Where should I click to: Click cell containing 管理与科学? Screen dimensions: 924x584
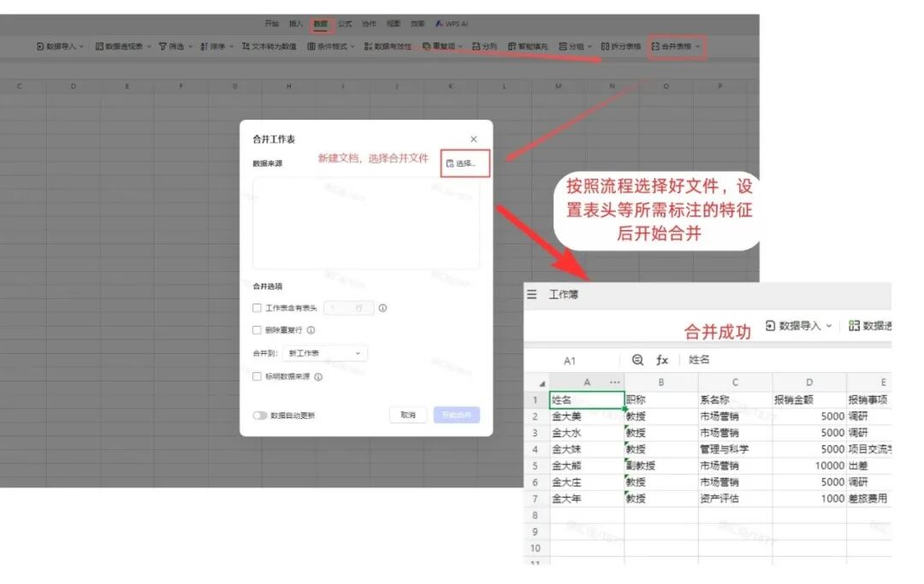tap(735, 449)
